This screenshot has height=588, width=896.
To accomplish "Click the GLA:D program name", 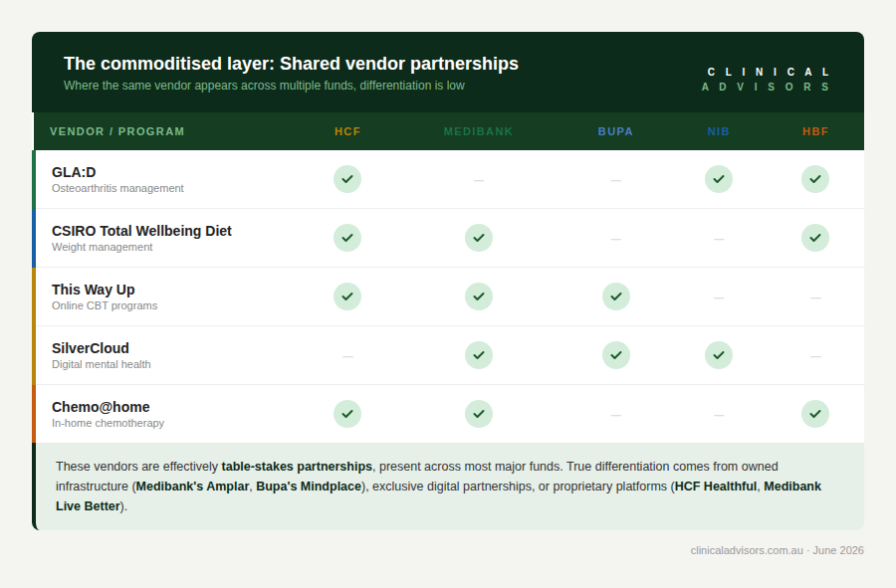I will [x=74, y=172].
